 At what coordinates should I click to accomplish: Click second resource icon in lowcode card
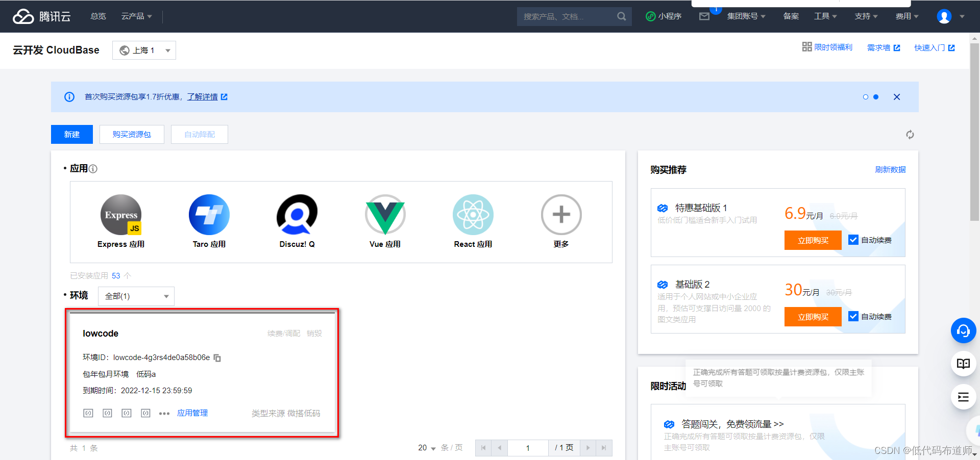pos(107,413)
